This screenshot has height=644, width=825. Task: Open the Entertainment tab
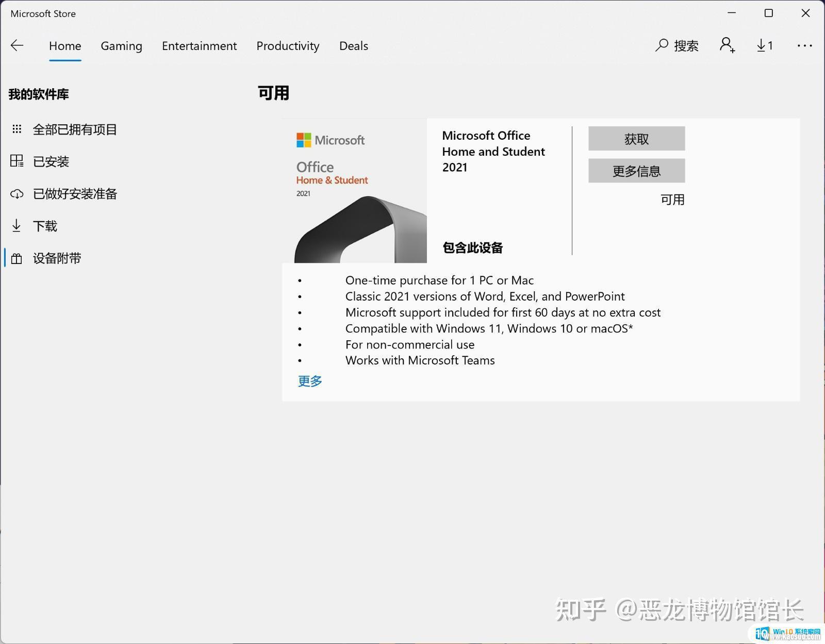pos(199,46)
